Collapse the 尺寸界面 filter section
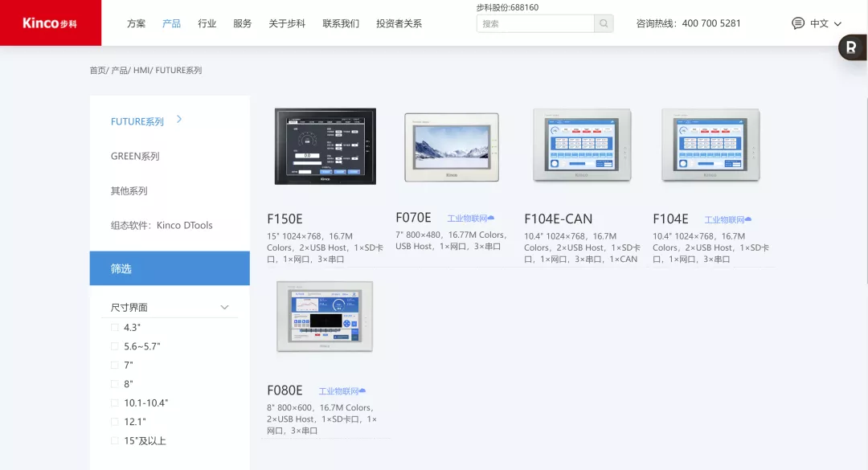The height and width of the screenshot is (470, 868). click(x=224, y=307)
